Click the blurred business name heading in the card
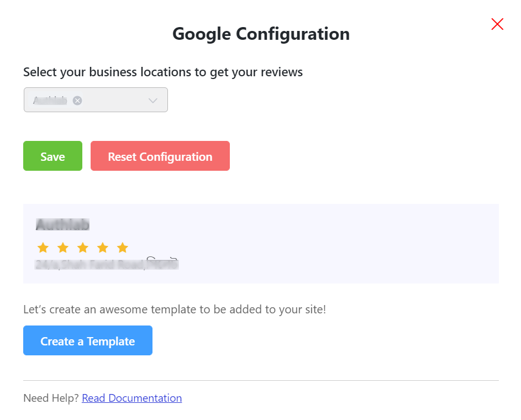Image resolution: width=521 pixels, height=420 pixels. click(63, 225)
